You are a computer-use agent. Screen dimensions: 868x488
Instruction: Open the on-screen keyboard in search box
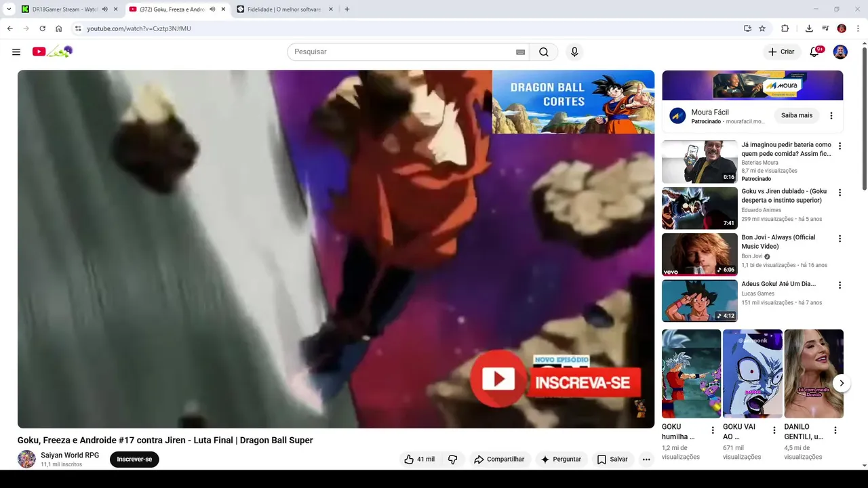[520, 52]
